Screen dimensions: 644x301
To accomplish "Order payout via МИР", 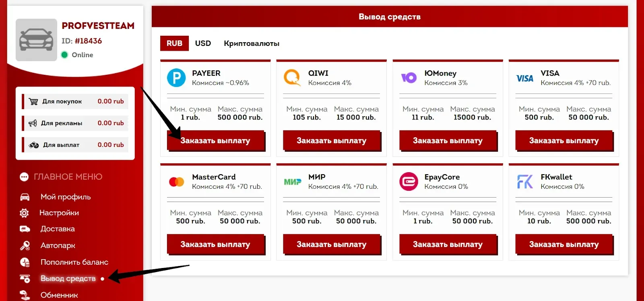I will 332,244.
